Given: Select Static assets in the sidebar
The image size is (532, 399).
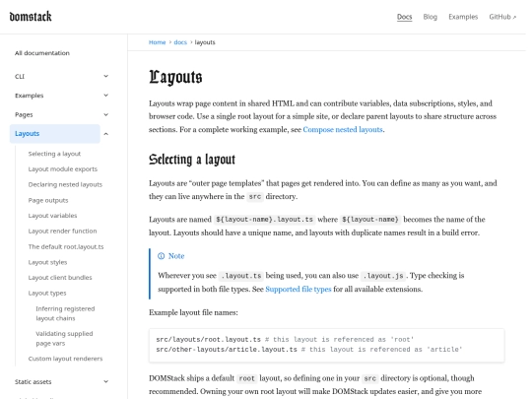Looking at the screenshot, I should pyautogui.click(x=33, y=381).
